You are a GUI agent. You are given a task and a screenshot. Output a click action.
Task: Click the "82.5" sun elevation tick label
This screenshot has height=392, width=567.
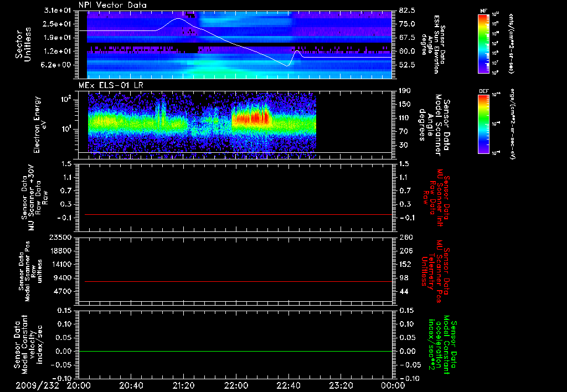(x=407, y=11)
